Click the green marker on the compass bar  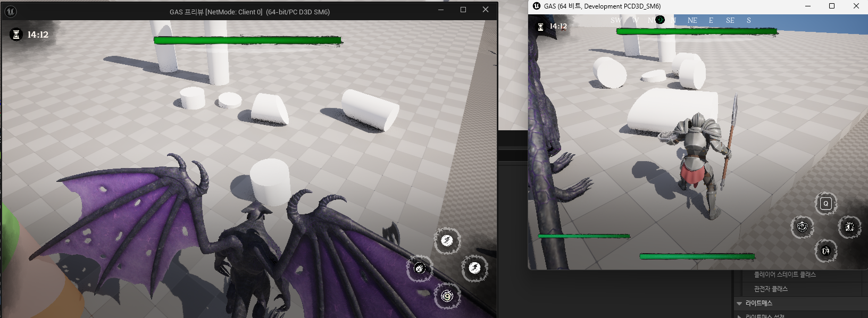(660, 20)
